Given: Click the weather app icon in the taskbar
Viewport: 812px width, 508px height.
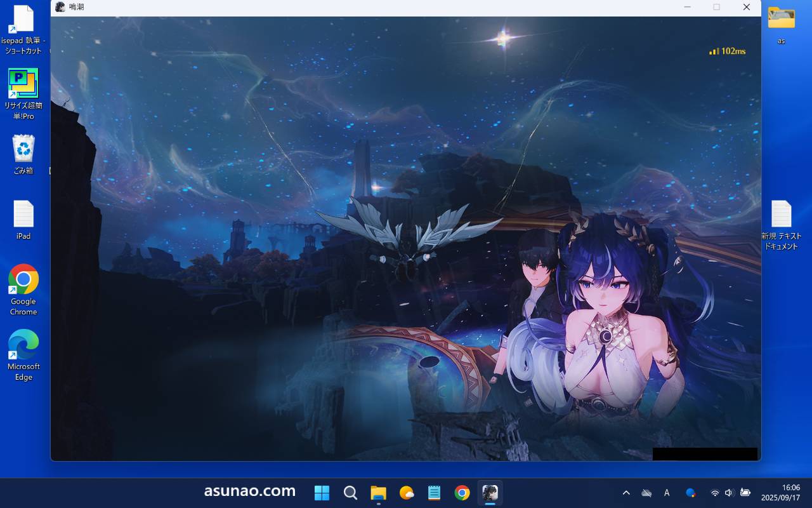Looking at the screenshot, I should [407, 493].
